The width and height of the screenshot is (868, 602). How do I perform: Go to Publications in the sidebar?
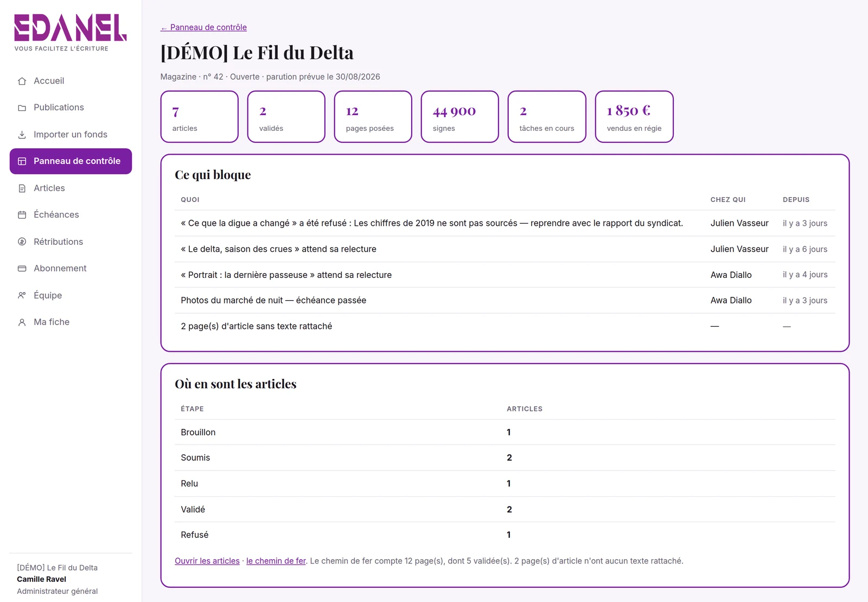(71, 107)
